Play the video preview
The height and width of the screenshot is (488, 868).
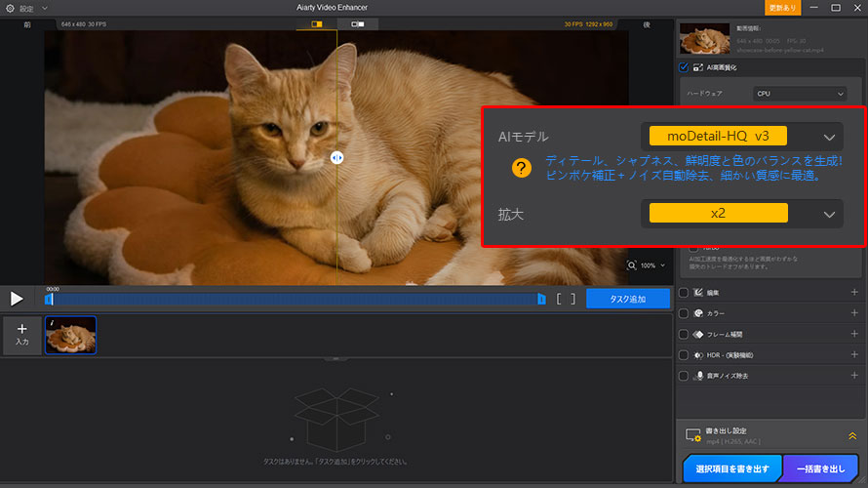pyautogui.click(x=17, y=299)
